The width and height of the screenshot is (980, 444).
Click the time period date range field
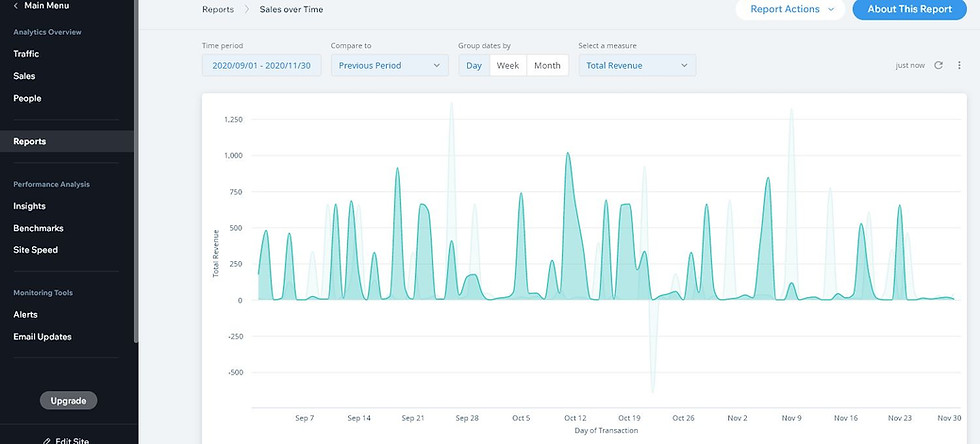[x=261, y=66]
